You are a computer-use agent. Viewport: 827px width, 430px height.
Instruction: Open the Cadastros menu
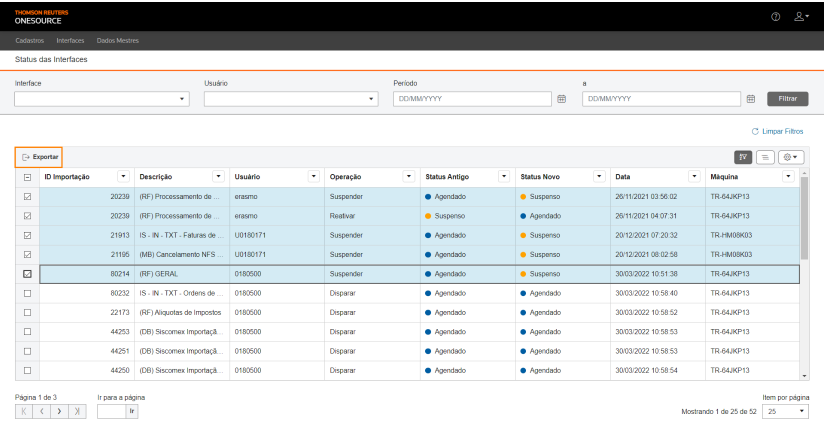[30, 41]
